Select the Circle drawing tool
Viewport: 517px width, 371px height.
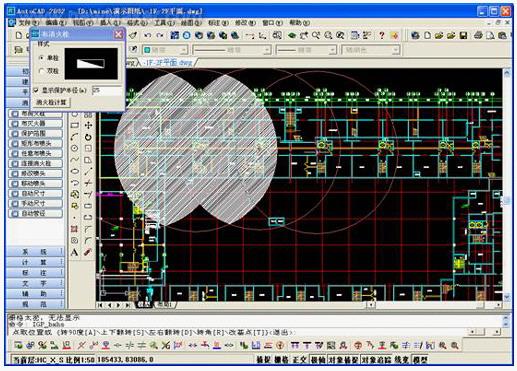[74, 148]
